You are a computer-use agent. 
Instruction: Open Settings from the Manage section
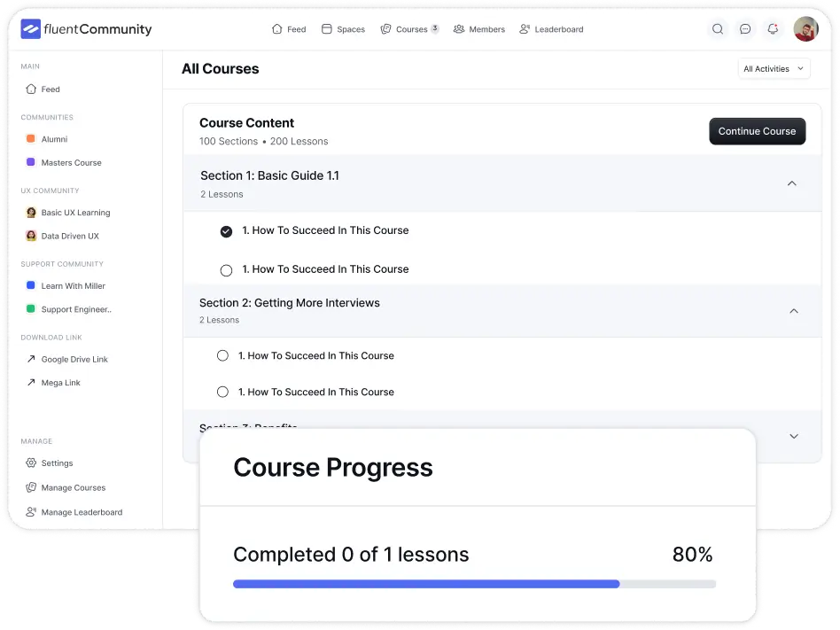pos(55,463)
